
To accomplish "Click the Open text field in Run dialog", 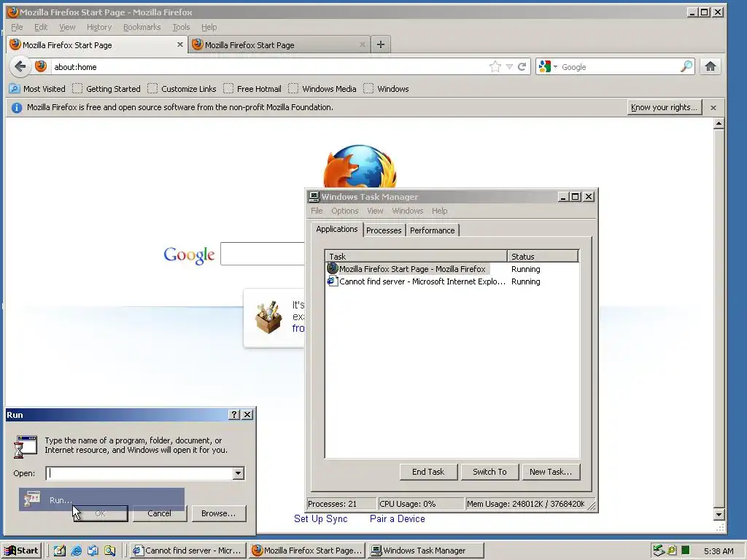I will (x=139, y=473).
